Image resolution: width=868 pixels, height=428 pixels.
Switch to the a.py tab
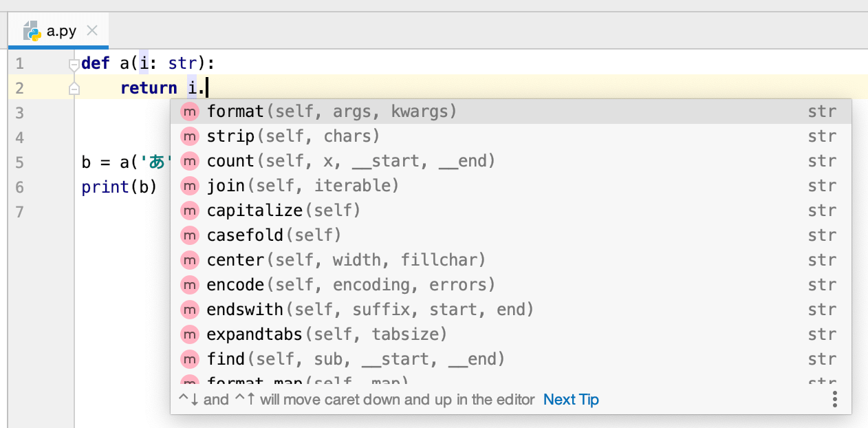pyautogui.click(x=61, y=31)
